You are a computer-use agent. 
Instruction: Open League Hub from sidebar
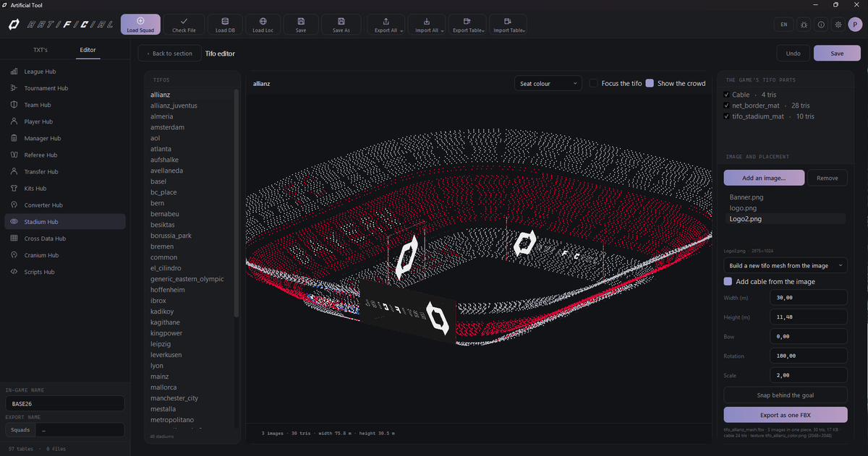[65, 72]
